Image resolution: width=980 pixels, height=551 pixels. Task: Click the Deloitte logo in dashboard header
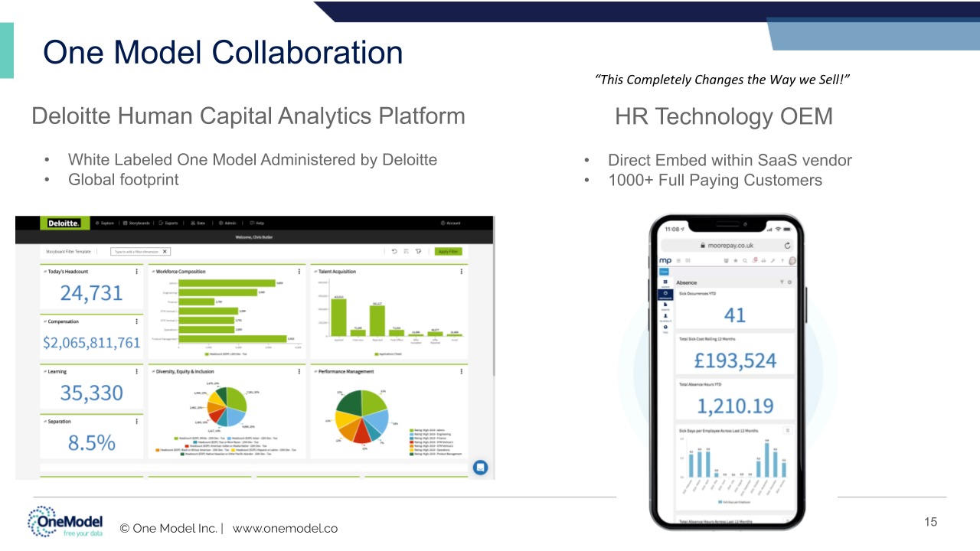tap(64, 223)
